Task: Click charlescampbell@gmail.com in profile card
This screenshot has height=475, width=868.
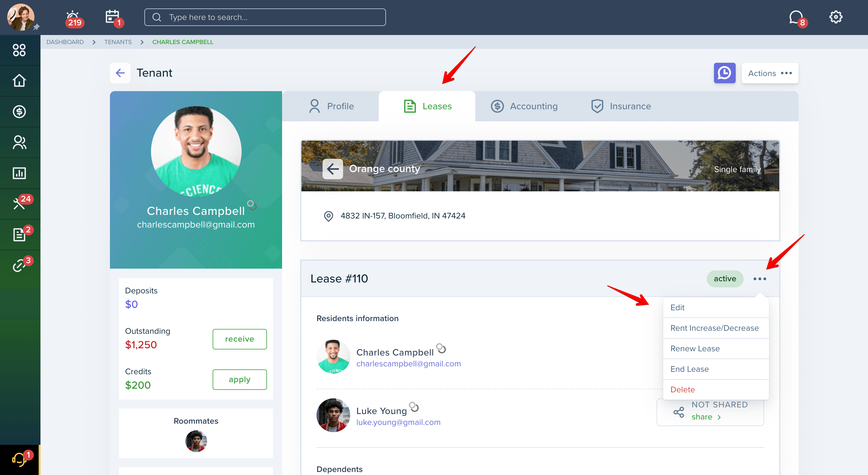Action: click(196, 225)
